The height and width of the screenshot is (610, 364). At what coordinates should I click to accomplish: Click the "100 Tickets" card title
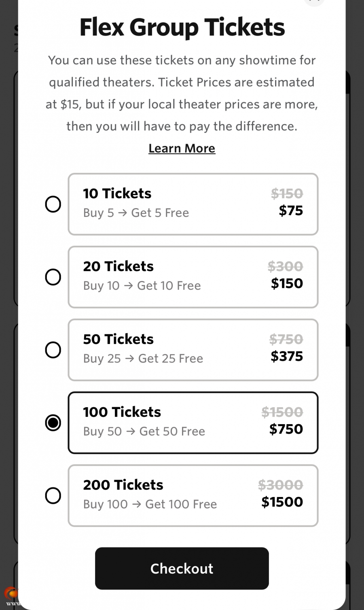[x=122, y=412]
